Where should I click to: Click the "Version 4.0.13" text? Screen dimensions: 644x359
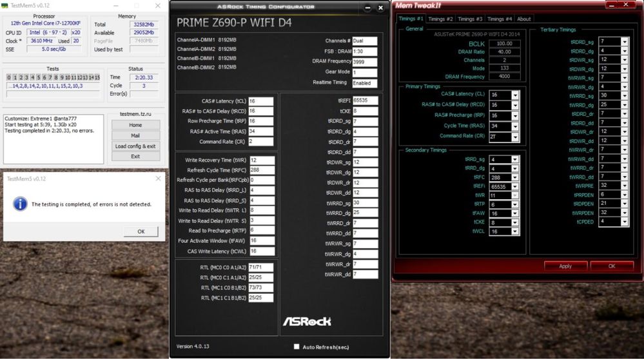(193, 346)
